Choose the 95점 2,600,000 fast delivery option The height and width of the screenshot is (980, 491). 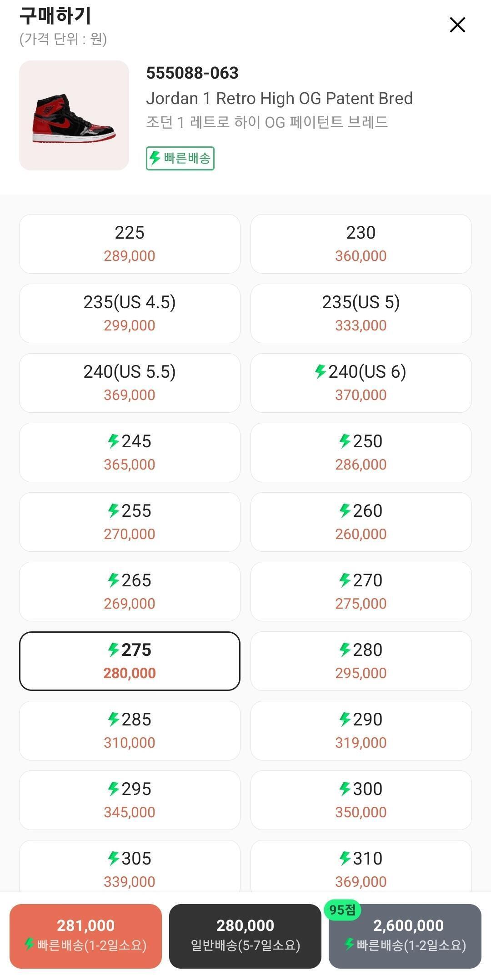click(x=405, y=936)
